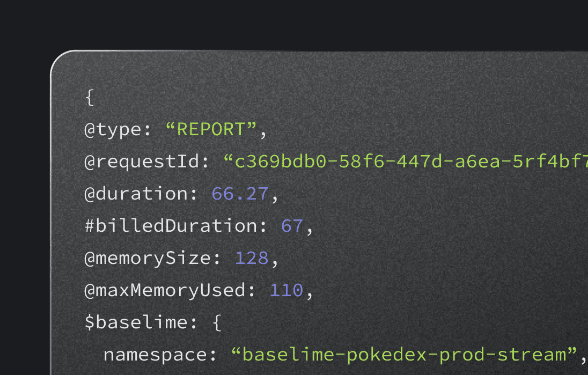
Task: Click the billedDuration value 67
Action: pyautogui.click(x=292, y=226)
